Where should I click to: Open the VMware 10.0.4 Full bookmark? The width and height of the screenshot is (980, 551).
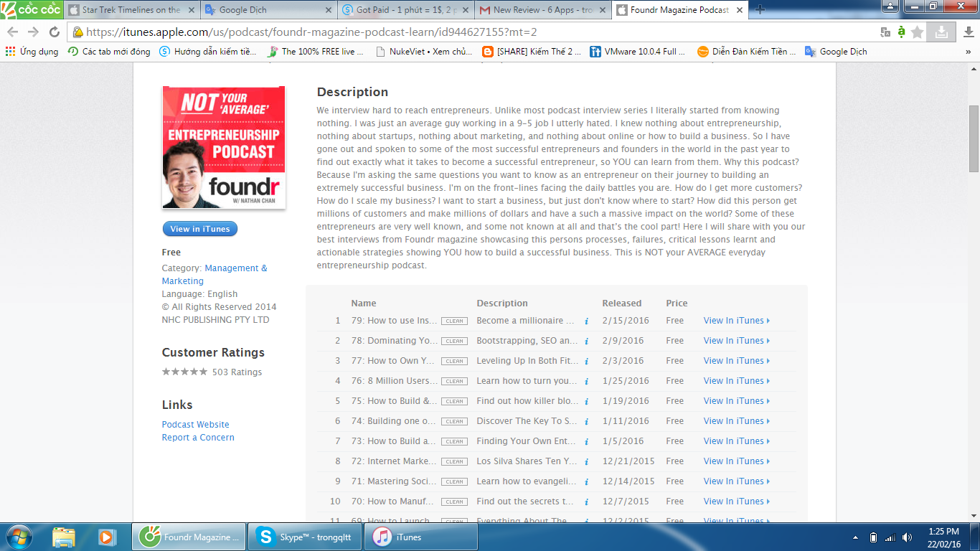pos(639,52)
